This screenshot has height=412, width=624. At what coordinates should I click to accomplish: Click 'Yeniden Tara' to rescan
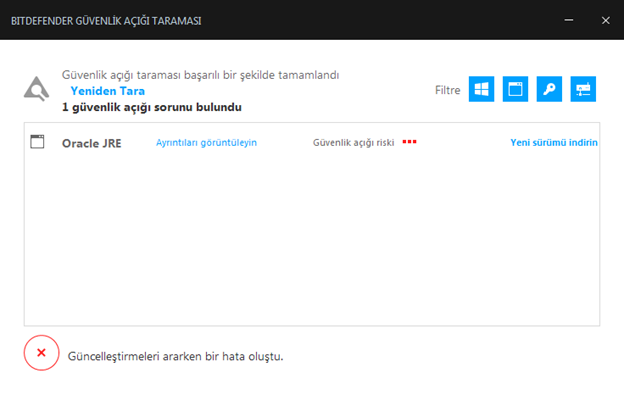(107, 91)
